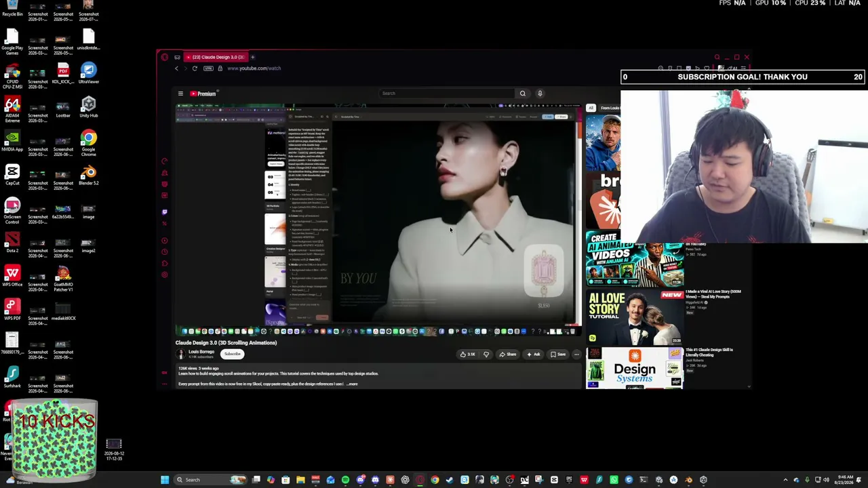868x488 pixels.
Task: Open UltraViewer desktop shortcut
Action: click(88, 73)
